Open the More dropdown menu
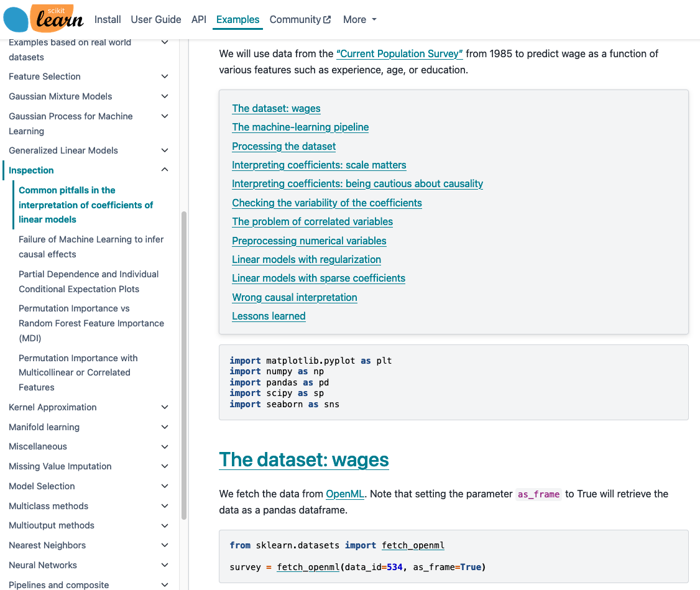 pyautogui.click(x=359, y=20)
